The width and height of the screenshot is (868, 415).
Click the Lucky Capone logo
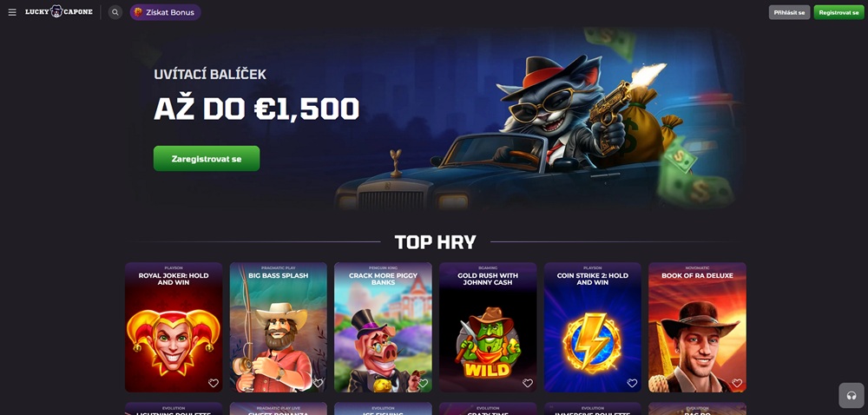(x=59, y=11)
